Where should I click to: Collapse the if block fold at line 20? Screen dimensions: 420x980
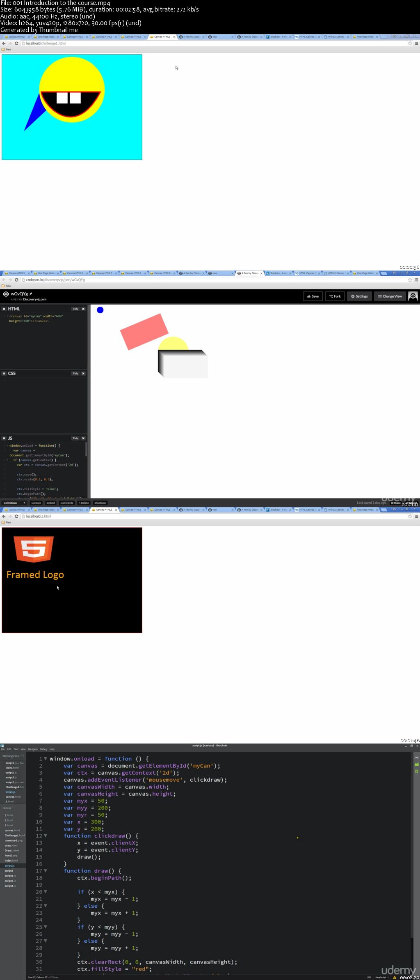tap(46, 892)
